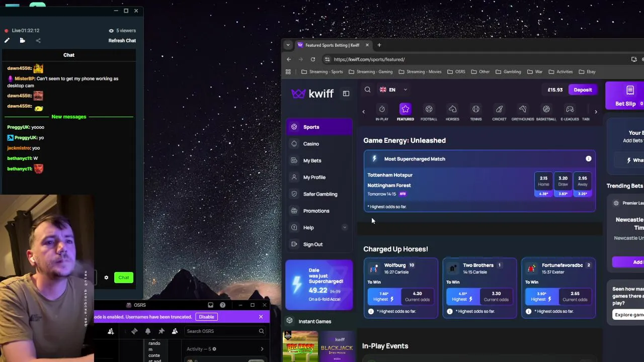
Task: Open Discord threads icon in OSRS window
Action: coord(134,331)
